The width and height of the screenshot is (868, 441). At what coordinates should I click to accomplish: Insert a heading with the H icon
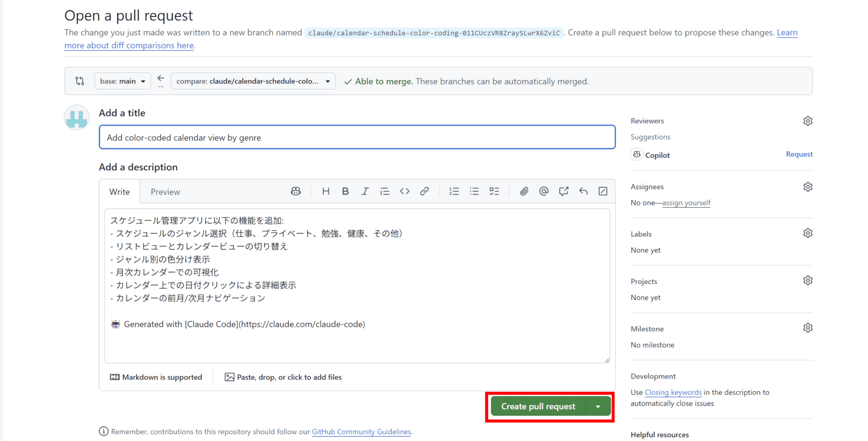325,191
